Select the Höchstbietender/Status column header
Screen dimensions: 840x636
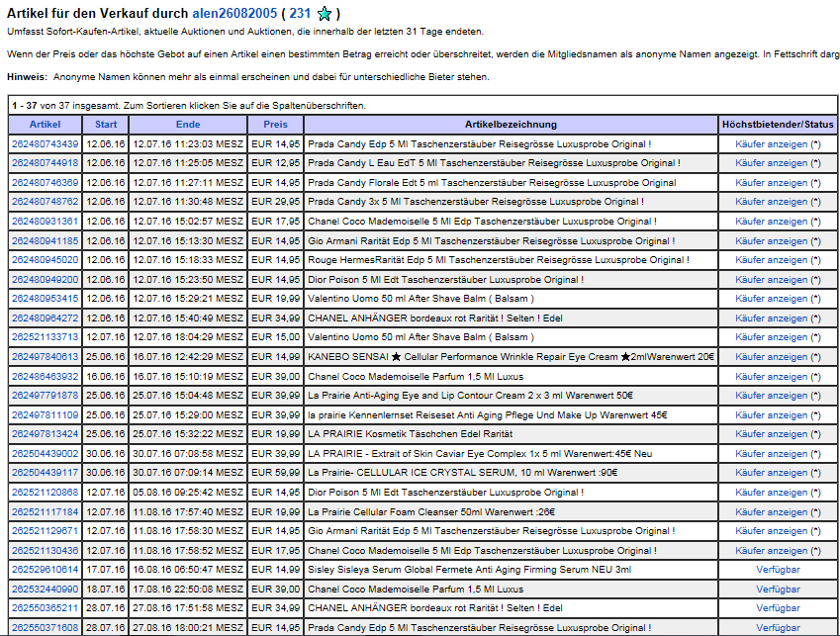(x=778, y=125)
